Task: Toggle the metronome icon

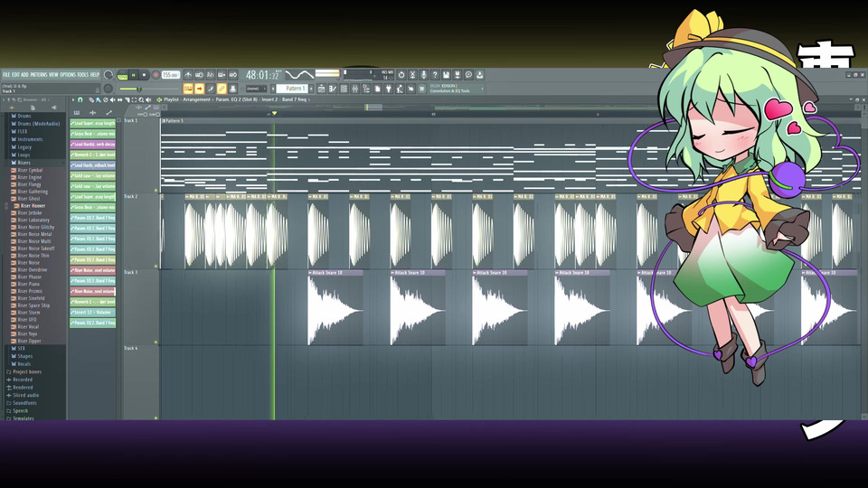Action: pos(188,75)
